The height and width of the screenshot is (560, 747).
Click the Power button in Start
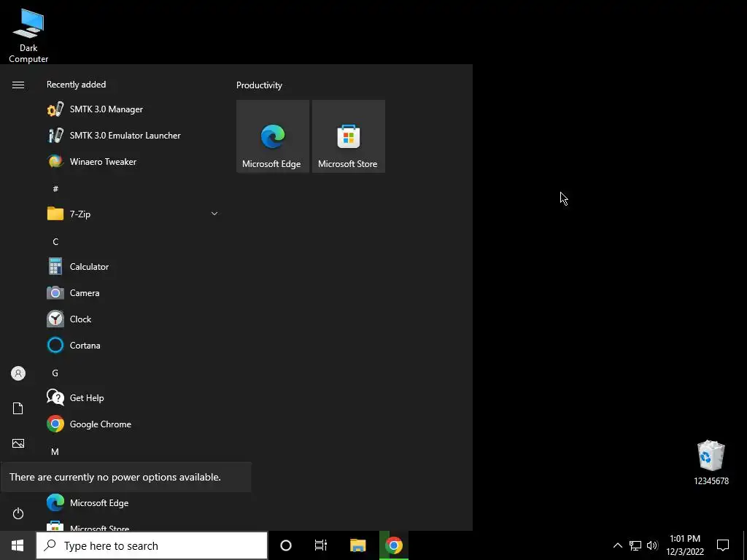pyautogui.click(x=18, y=513)
